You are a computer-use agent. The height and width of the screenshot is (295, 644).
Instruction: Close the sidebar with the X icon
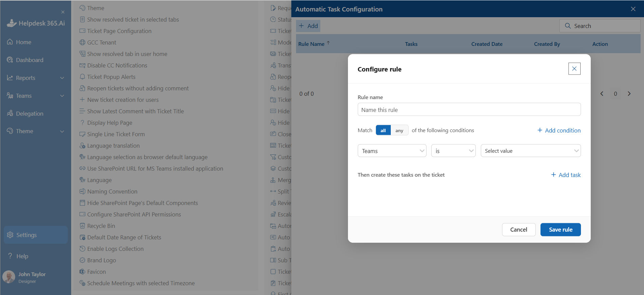click(x=63, y=12)
